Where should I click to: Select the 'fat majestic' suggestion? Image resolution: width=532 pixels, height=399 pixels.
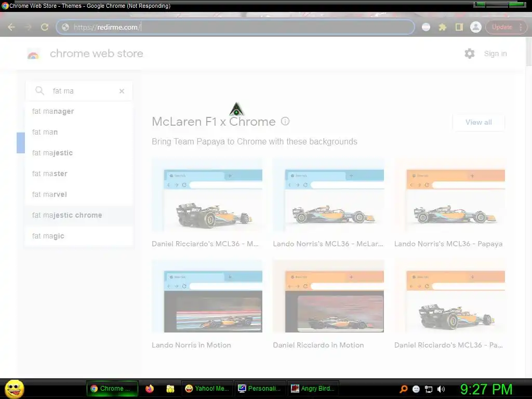[79, 153]
